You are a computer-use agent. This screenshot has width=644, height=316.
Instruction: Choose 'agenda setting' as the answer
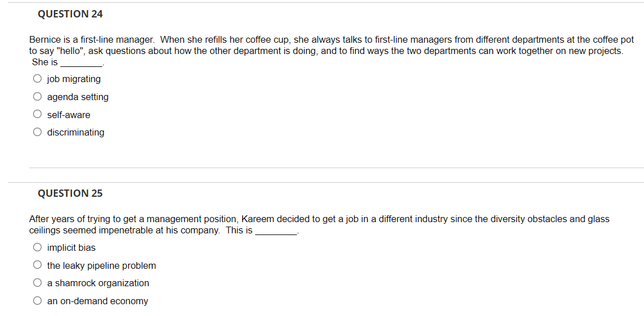click(38, 97)
